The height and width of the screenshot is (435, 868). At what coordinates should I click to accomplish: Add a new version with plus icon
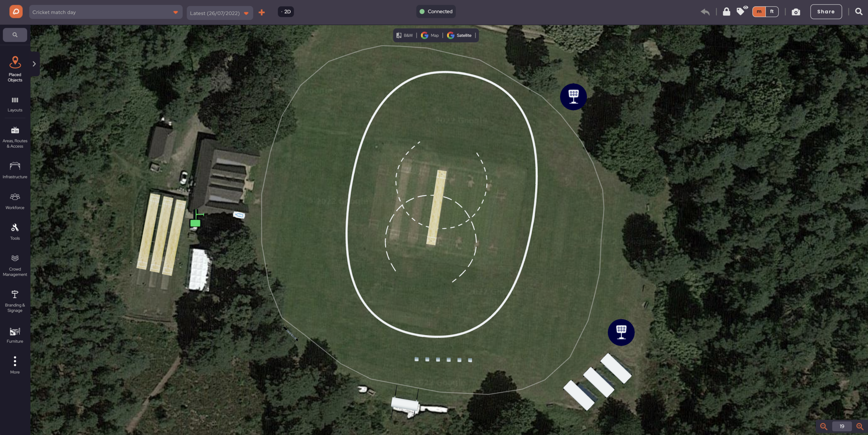point(262,13)
